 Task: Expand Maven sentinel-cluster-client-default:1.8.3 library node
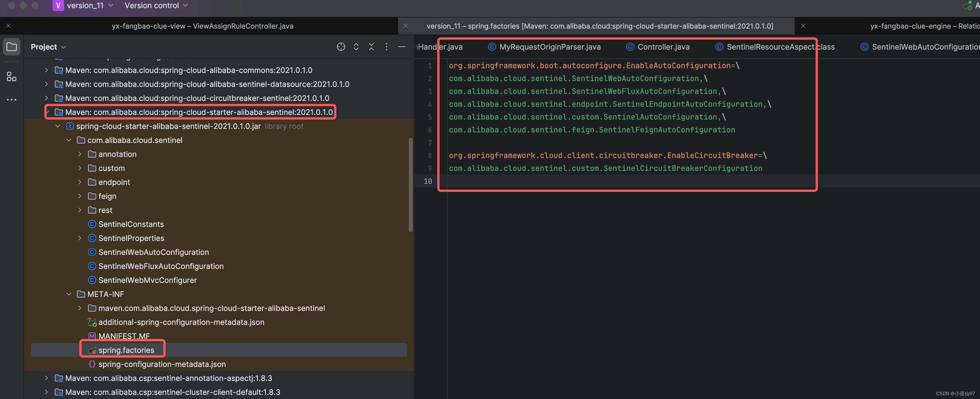(46, 392)
